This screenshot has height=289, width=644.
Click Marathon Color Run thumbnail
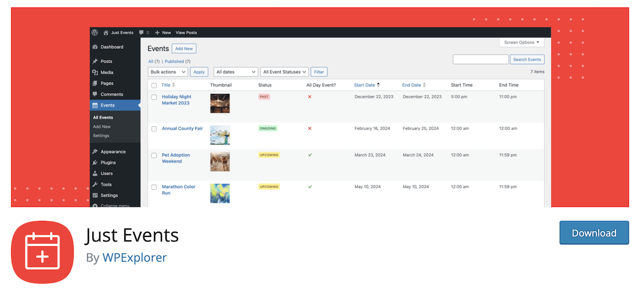tap(220, 193)
